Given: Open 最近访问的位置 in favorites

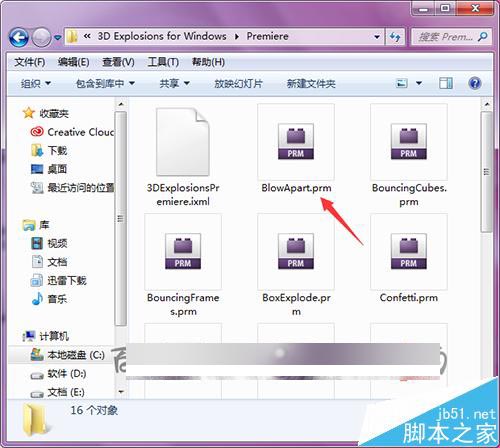Looking at the screenshot, I should [81, 188].
